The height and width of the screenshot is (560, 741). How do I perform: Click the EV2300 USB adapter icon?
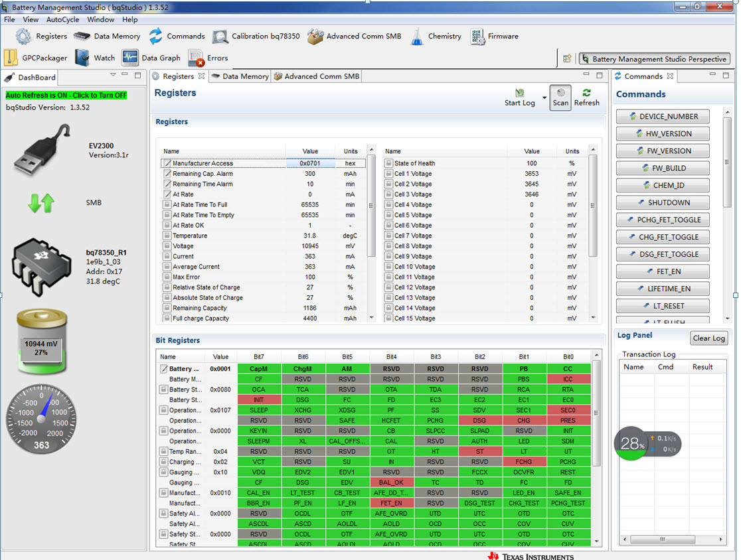(x=42, y=149)
